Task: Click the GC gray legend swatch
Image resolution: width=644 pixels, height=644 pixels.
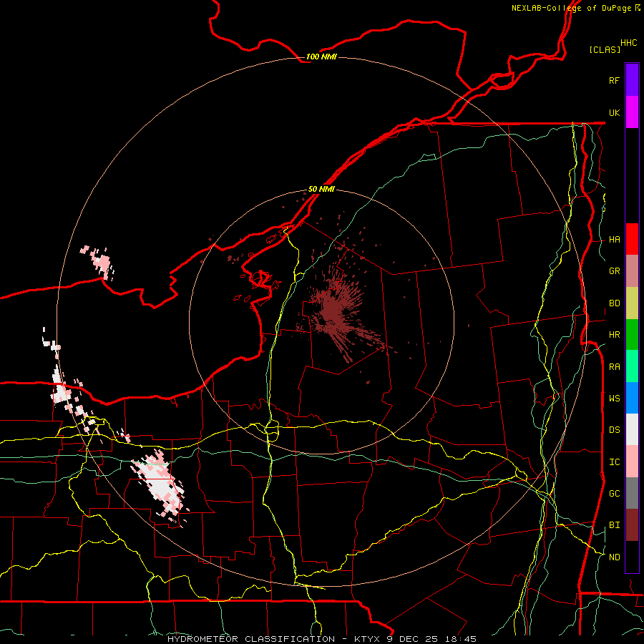Action: 632,493
